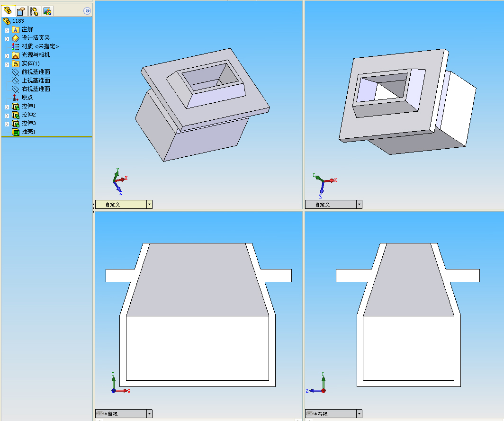The height and width of the screenshot is (421, 504).
Task: Select the 前视基准面 tree item label
Action: (x=36, y=72)
